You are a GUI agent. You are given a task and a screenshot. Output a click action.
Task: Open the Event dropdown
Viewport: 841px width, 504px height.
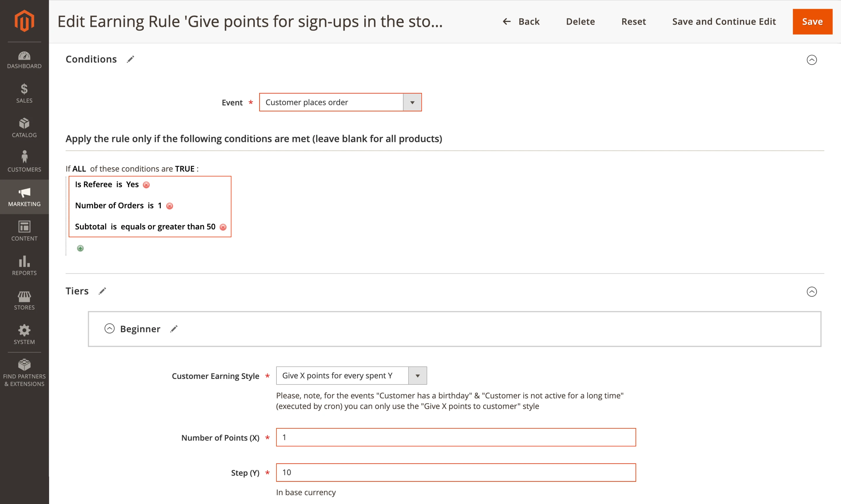pos(412,102)
